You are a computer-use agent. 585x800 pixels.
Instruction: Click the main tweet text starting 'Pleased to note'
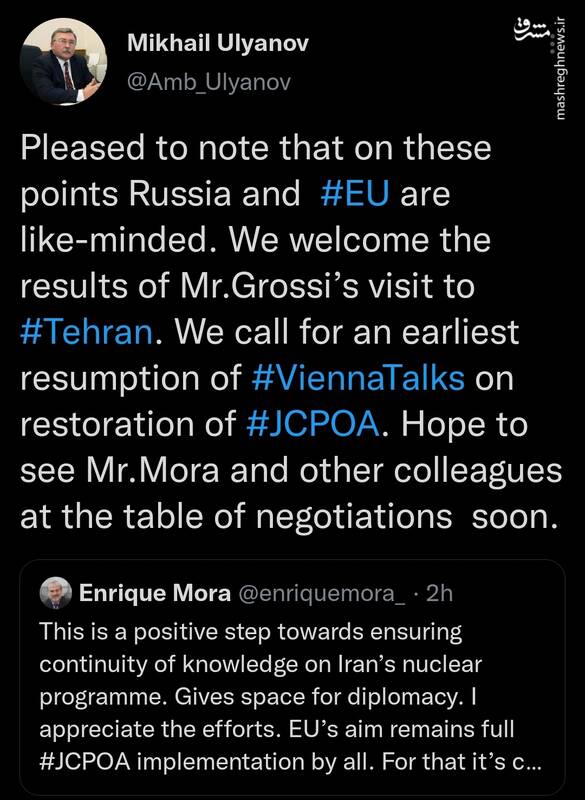(291, 332)
